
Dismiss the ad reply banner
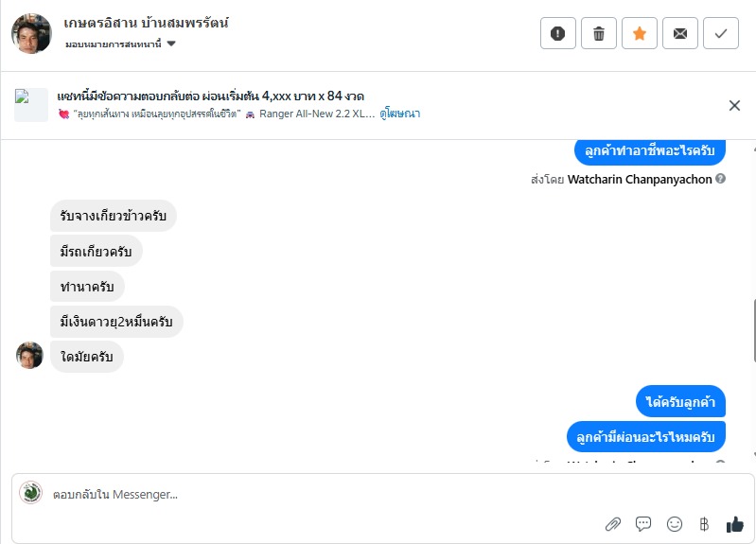point(734,105)
